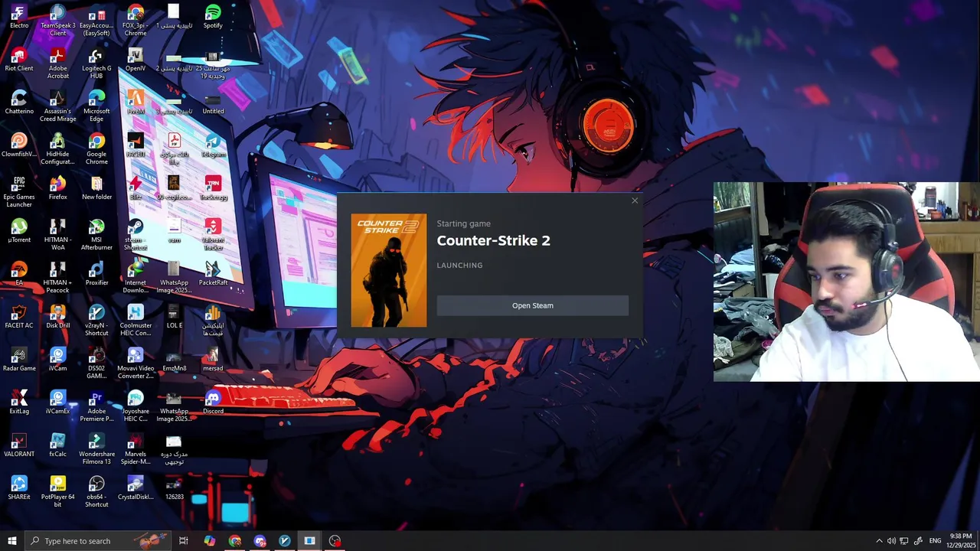Select the FOX_3pi Chrome shortcut
This screenshot has height=551, width=980.
coord(135,21)
